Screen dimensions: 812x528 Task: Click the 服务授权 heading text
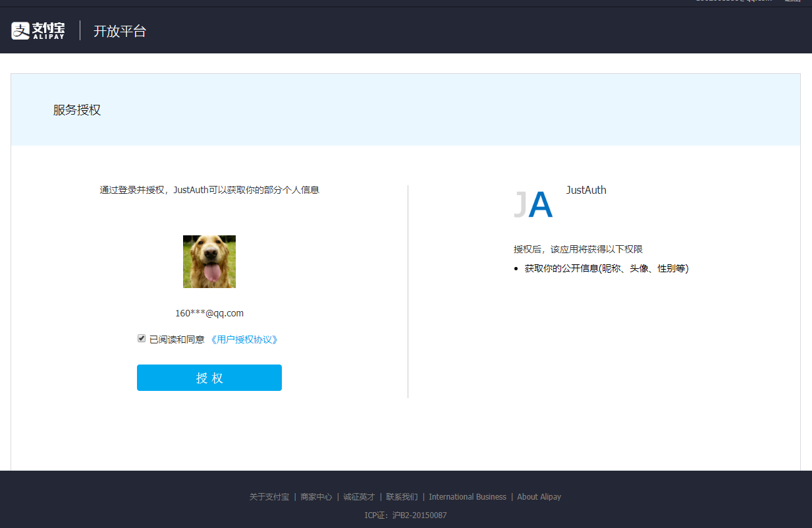click(77, 110)
